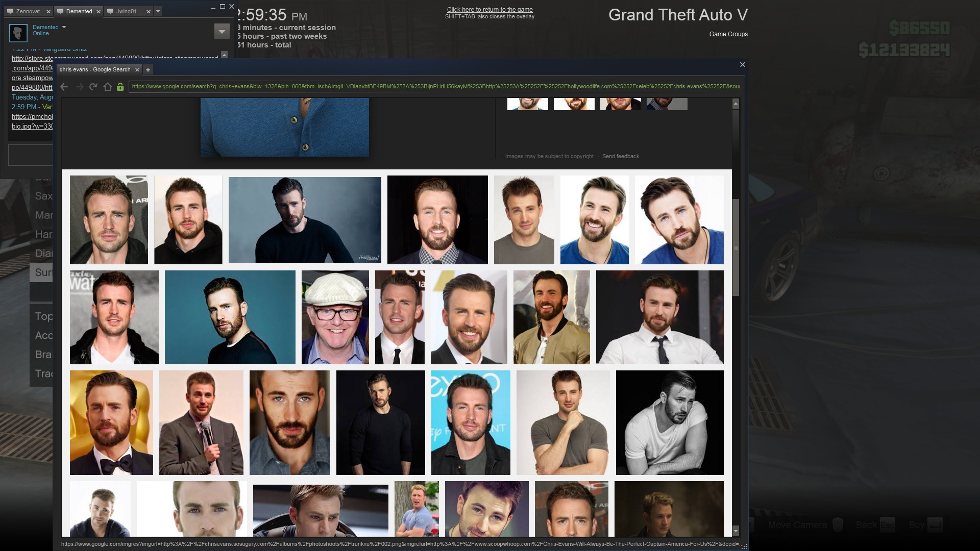The height and width of the screenshot is (551, 980).
Task: Open the chat tabs overflow dropdown
Action: click(158, 11)
